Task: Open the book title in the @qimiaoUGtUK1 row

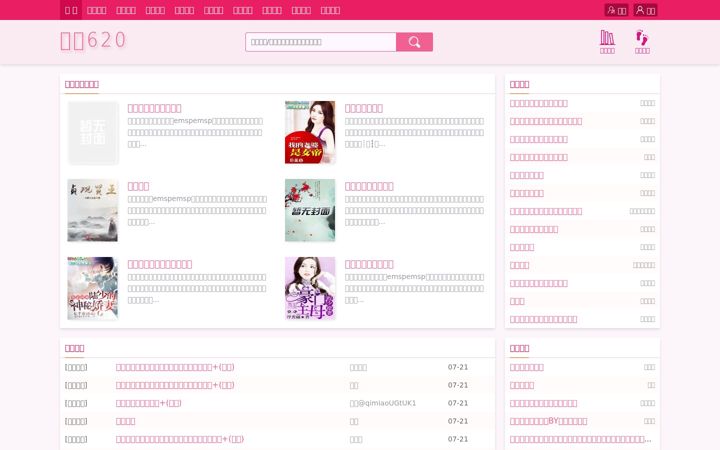Action: click(148, 403)
